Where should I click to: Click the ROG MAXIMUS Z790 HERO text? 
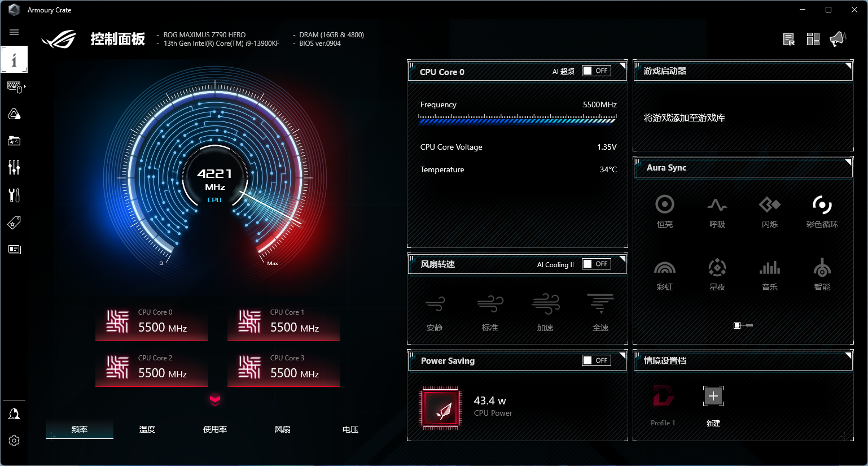205,35
